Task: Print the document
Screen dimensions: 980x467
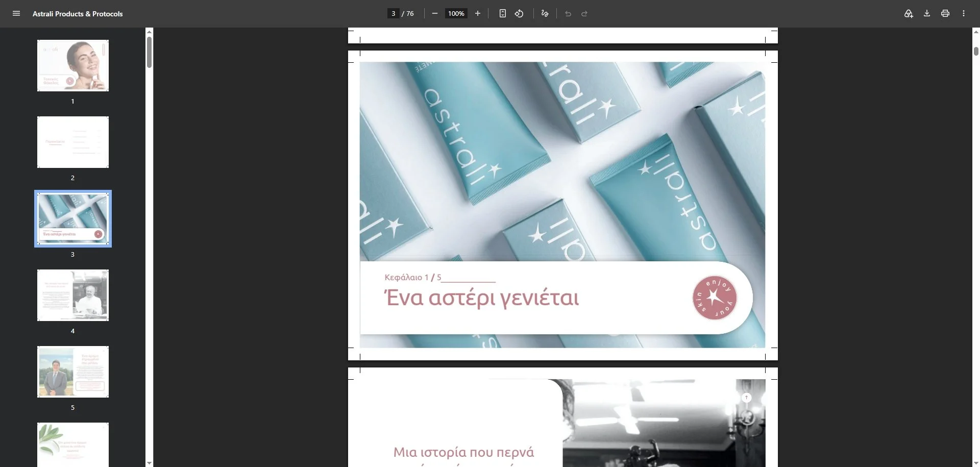Action: coord(945,14)
